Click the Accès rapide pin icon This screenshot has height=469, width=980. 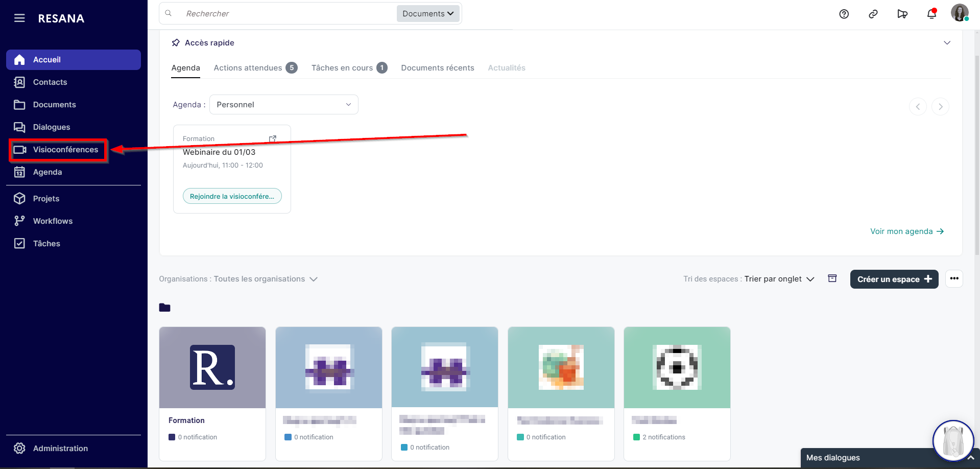pyautogui.click(x=176, y=42)
